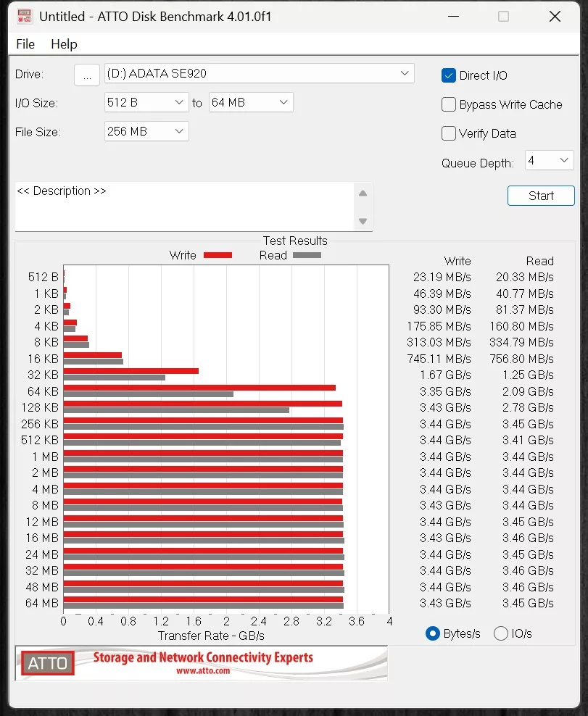This screenshot has height=716, width=588.
Task: Select the Bytes/s radio button
Action: coord(432,633)
